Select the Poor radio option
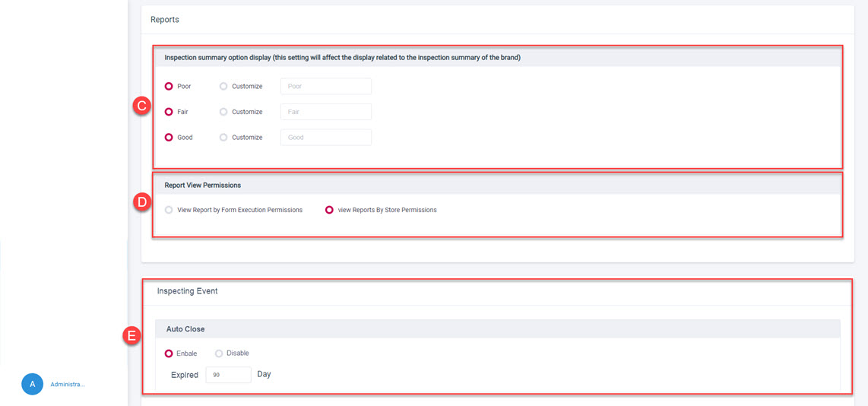This screenshot has width=868, height=406. click(x=169, y=87)
